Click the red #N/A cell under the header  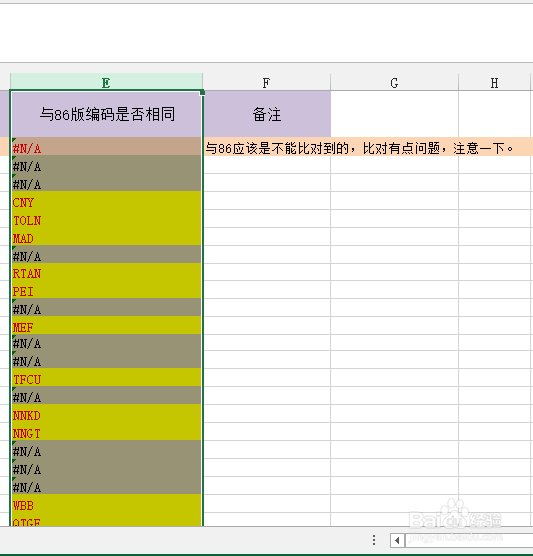coord(106,146)
